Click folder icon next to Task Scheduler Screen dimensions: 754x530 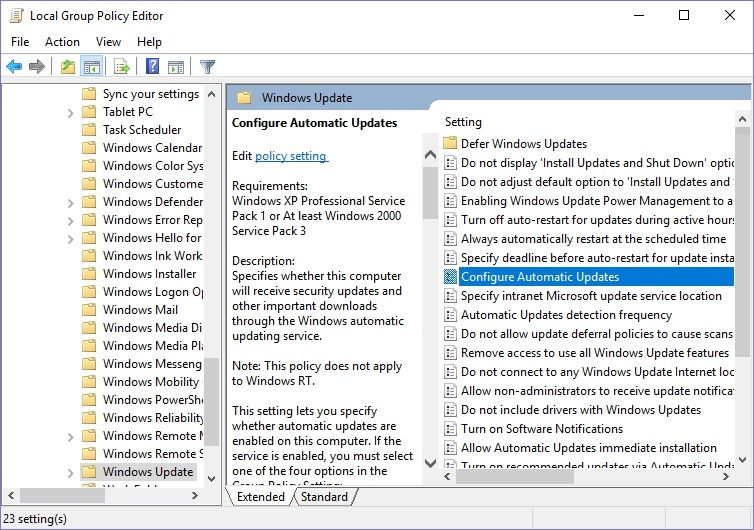(89, 129)
